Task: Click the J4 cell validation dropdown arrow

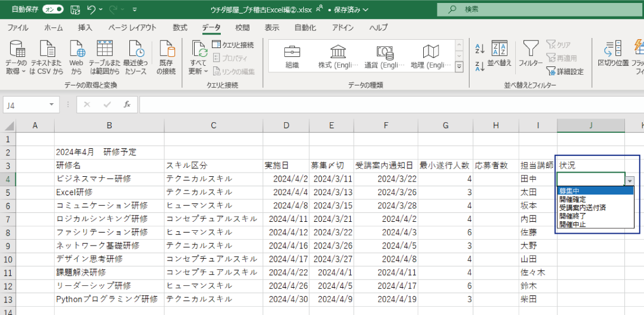Action: point(630,180)
